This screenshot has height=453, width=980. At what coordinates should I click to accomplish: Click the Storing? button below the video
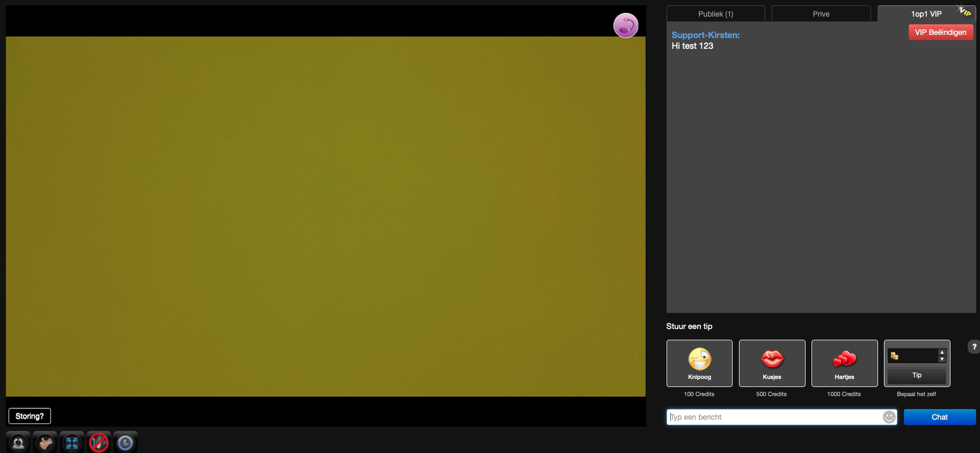[x=30, y=416]
